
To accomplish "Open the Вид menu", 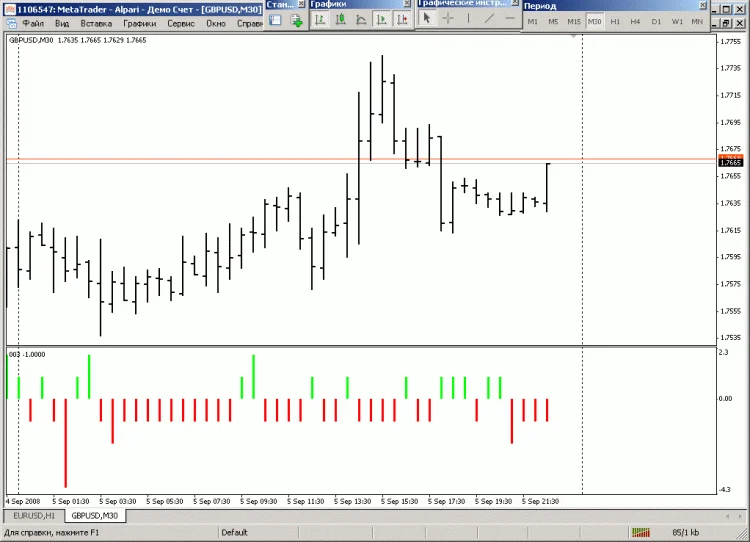I will click(62, 23).
